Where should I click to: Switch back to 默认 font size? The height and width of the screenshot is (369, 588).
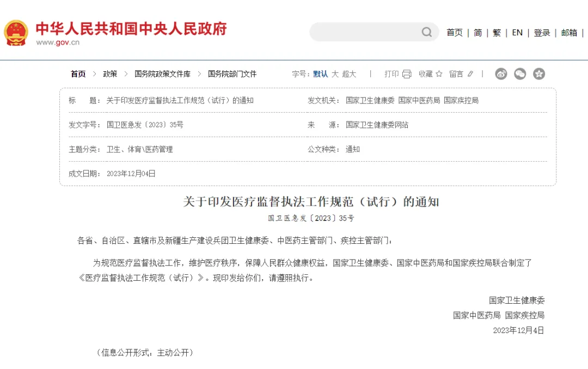pos(321,73)
